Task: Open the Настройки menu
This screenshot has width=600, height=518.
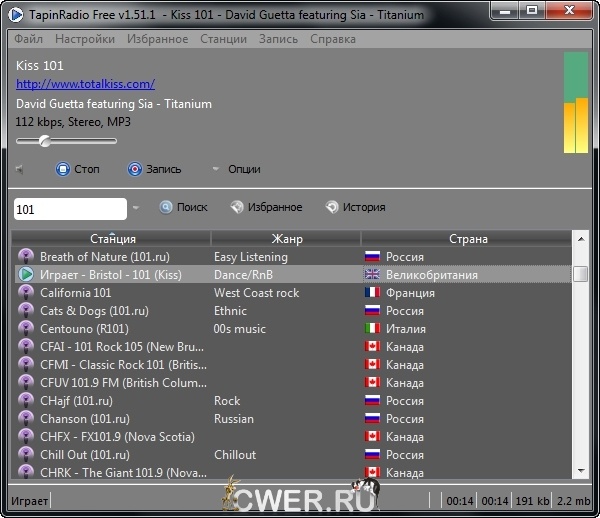Action: click(x=85, y=39)
